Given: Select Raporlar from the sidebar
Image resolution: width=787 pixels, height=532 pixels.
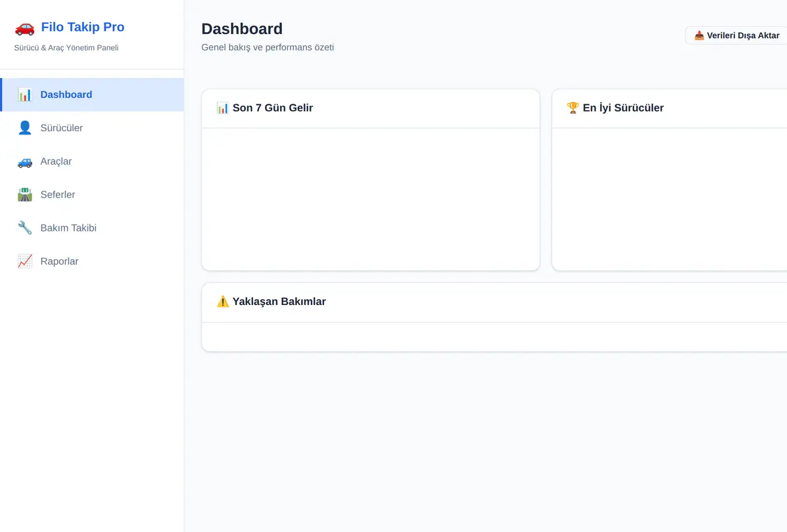Looking at the screenshot, I should (92, 261).
